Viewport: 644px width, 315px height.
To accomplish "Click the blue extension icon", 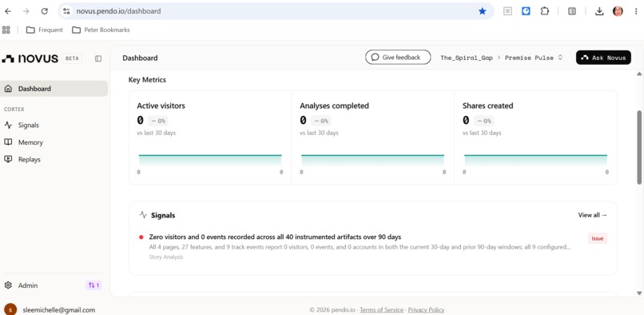I will pos(526,11).
